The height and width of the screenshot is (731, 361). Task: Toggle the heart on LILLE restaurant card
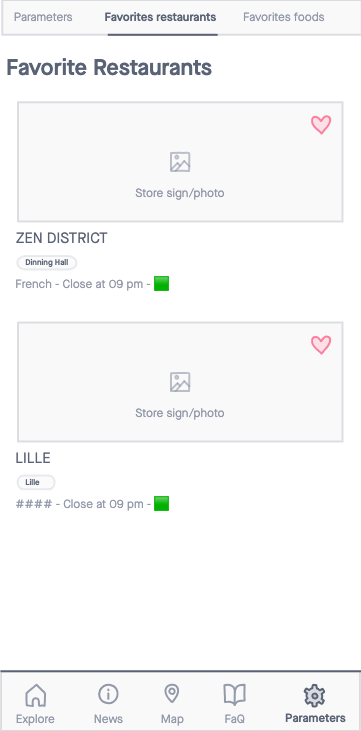point(321,345)
